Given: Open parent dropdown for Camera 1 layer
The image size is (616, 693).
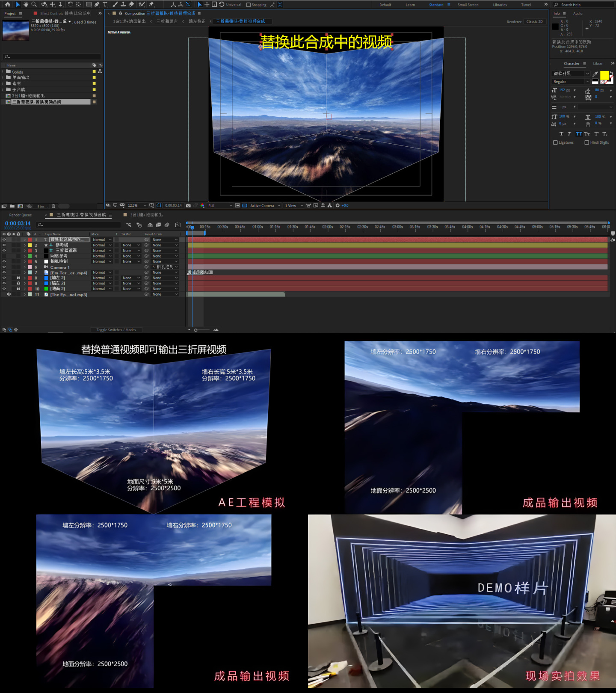Looking at the screenshot, I should coord(165,267).
